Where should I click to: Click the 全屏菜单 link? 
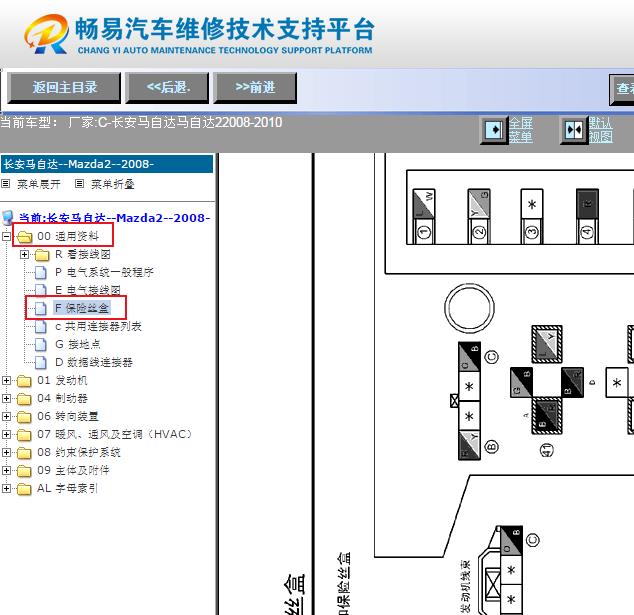click(x=520, y=130)
